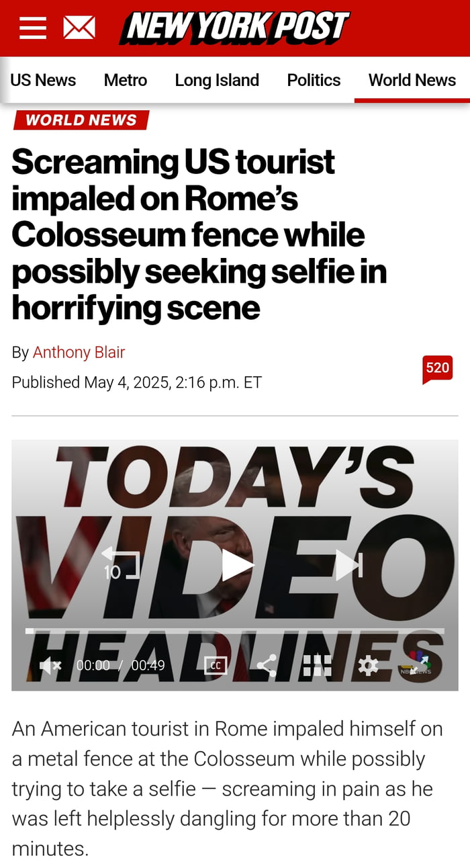The image size is (470, 868).
Task: Click the World News category tag
Action: tap(81, 120)
